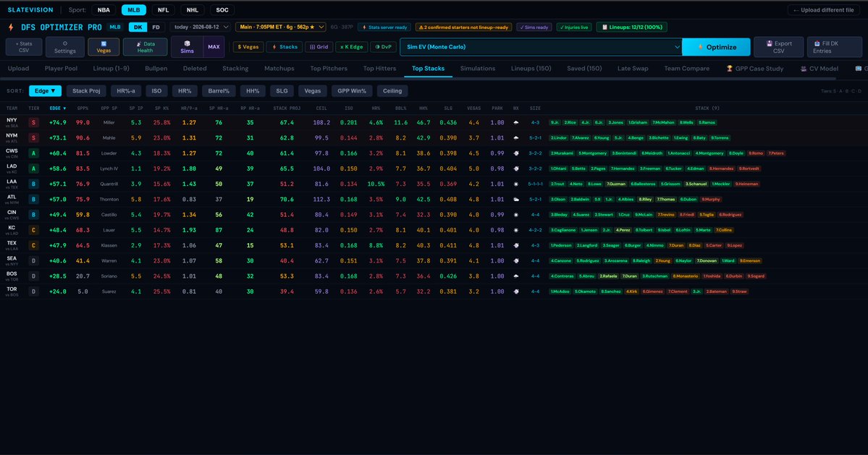
Task: Select the NHL sport pill
Action: click(x=192, y=10)
